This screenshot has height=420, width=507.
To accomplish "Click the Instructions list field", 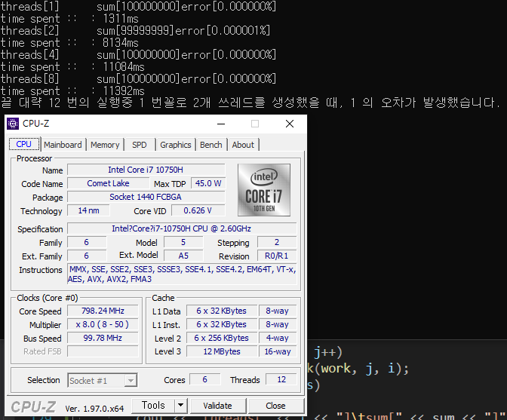I will [x=182, y=274].
